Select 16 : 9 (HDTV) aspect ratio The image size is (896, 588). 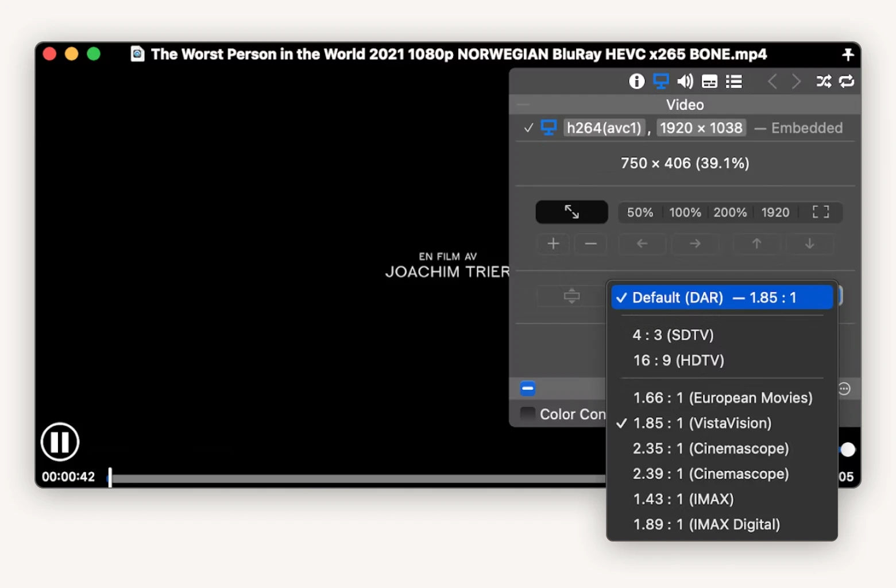point(678,361)
